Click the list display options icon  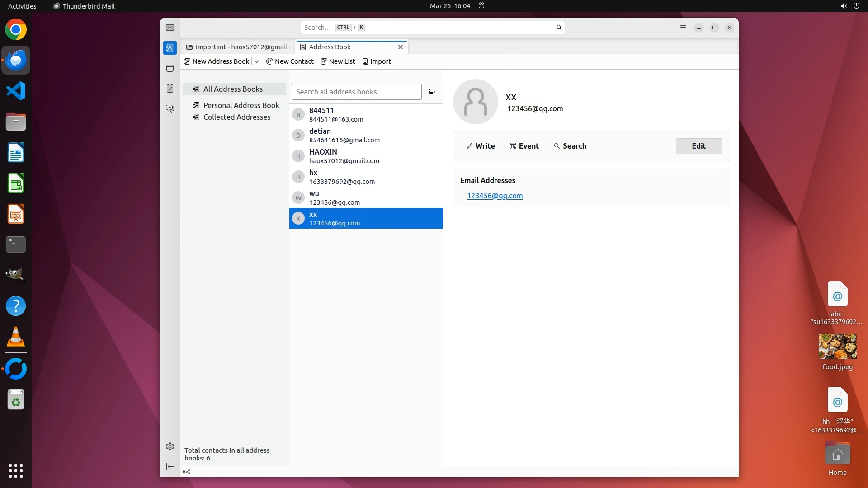click(x=432, y=92)
